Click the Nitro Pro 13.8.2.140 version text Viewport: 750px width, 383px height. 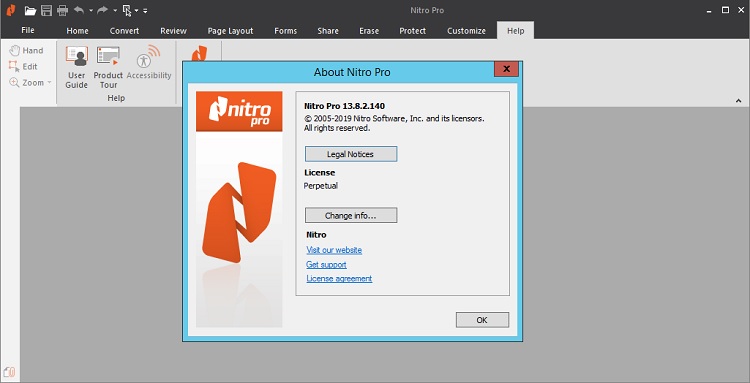[344, 106]
